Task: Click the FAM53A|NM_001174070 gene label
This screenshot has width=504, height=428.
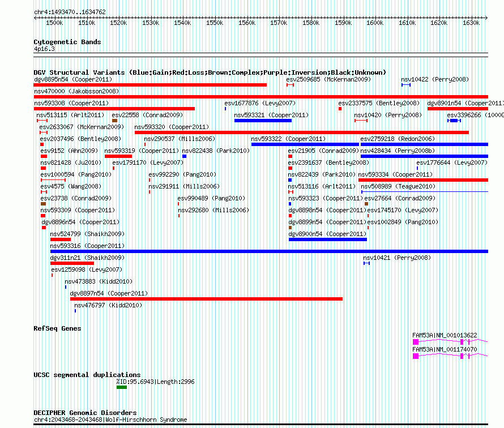Action: pyautogui.click(x=445, y=349)
